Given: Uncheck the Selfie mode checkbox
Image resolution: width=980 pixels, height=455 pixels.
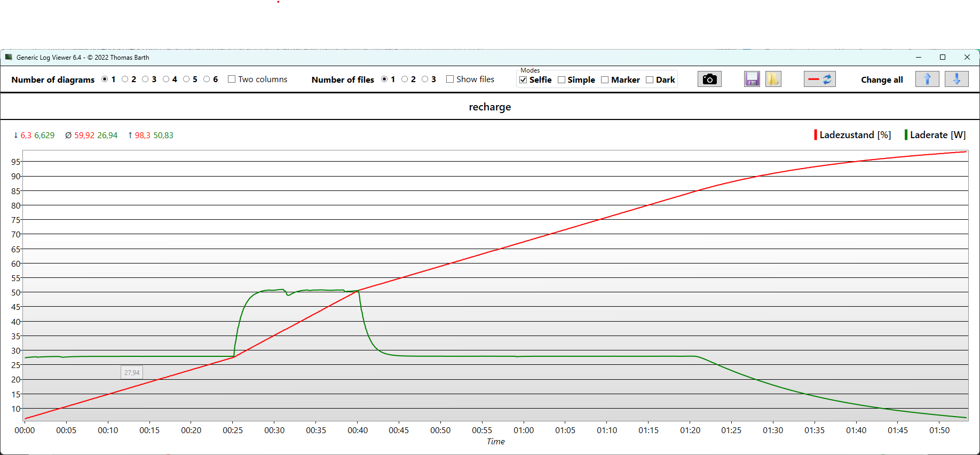Looking at the screenshot, I should click(523, 80).
